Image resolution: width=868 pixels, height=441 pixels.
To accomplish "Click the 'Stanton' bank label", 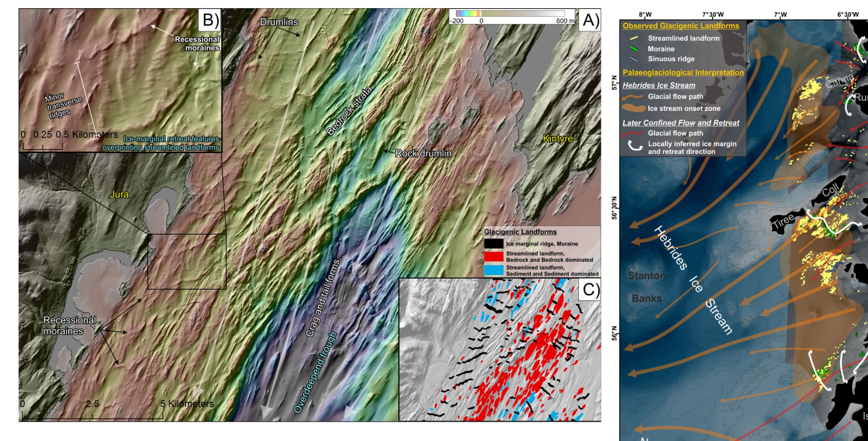I will coord(647,276).
